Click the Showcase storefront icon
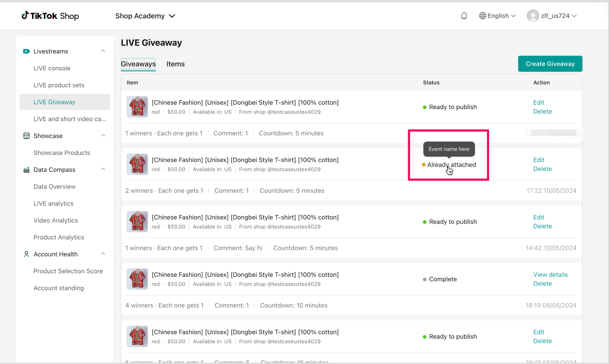Image resolution: width=609 pixels, height=364 pixels. pos(26,136)
